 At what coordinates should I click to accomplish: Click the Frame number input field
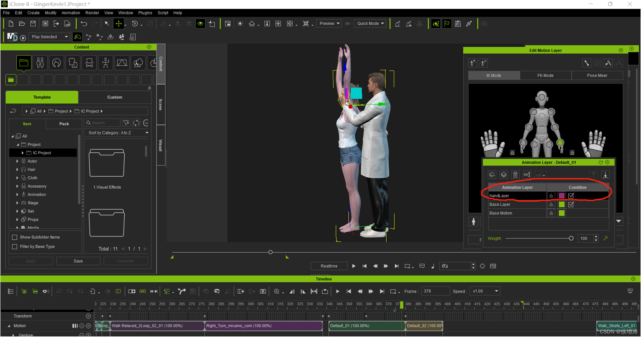436,292
